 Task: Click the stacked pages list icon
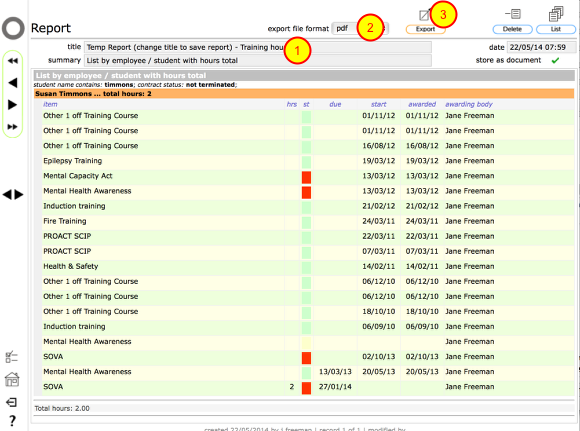pyautogui.click(x=556, y=14)
